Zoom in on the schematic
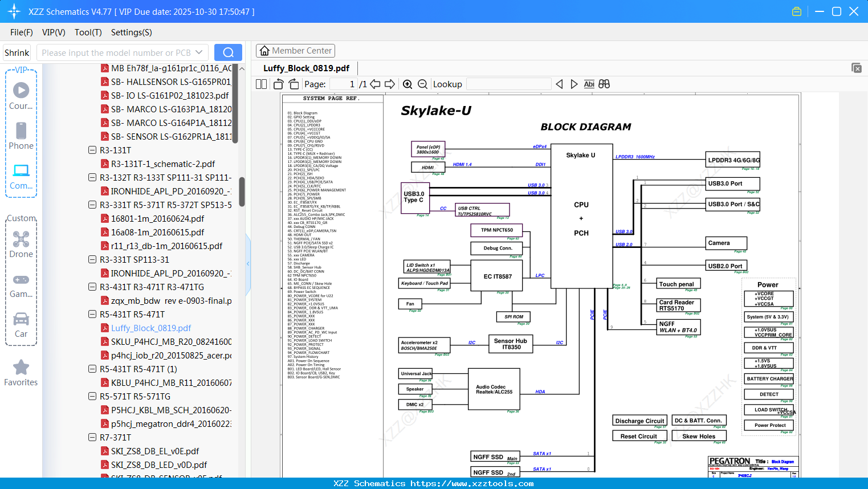 pos(407,84)
